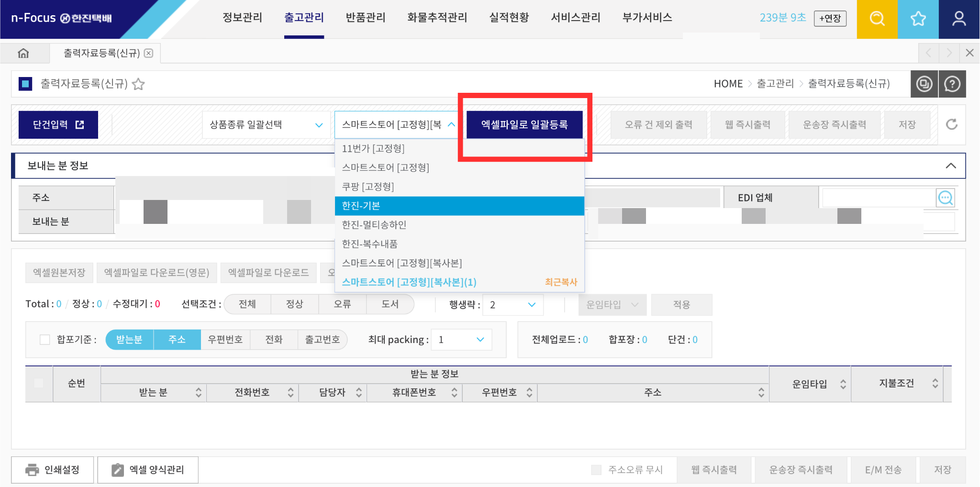The image size is (980, 487).
Task: Open 행생략 dropdown showing 2
Action: pos(513,305)
